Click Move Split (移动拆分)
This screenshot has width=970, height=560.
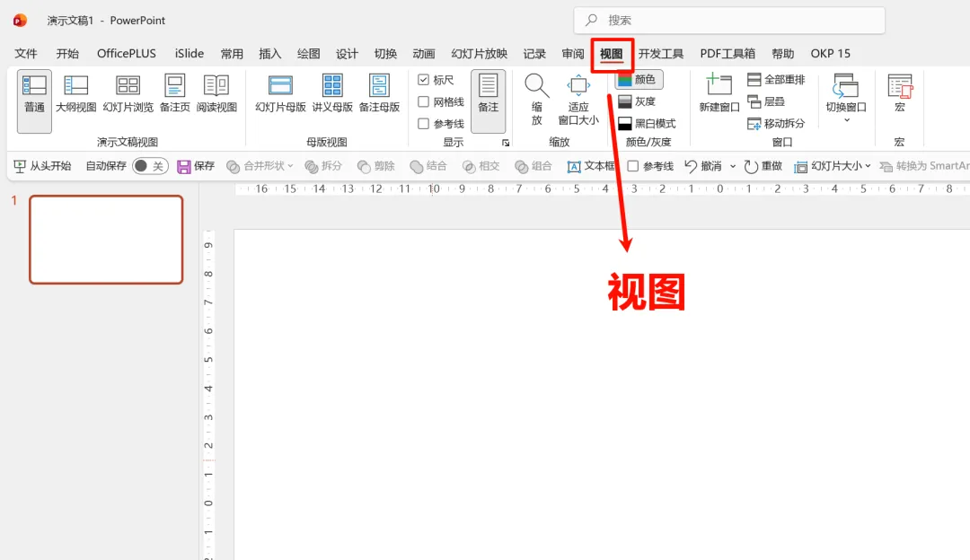tap(776, 124)
